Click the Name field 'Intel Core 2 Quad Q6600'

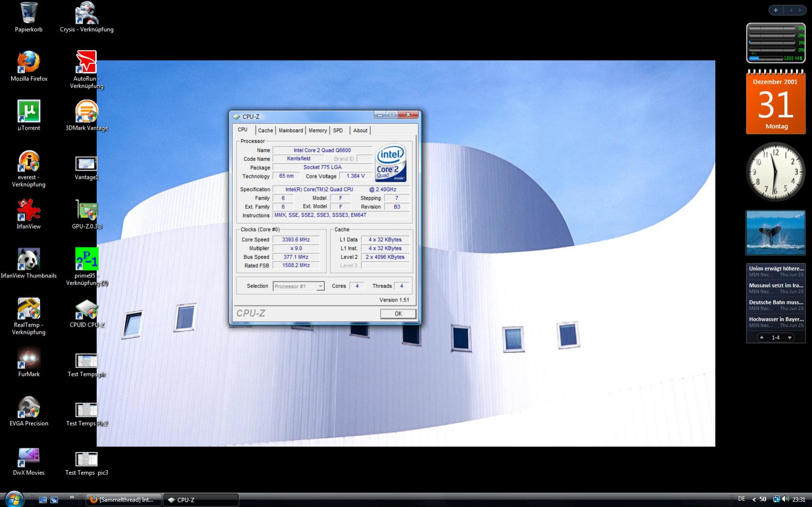322,150
